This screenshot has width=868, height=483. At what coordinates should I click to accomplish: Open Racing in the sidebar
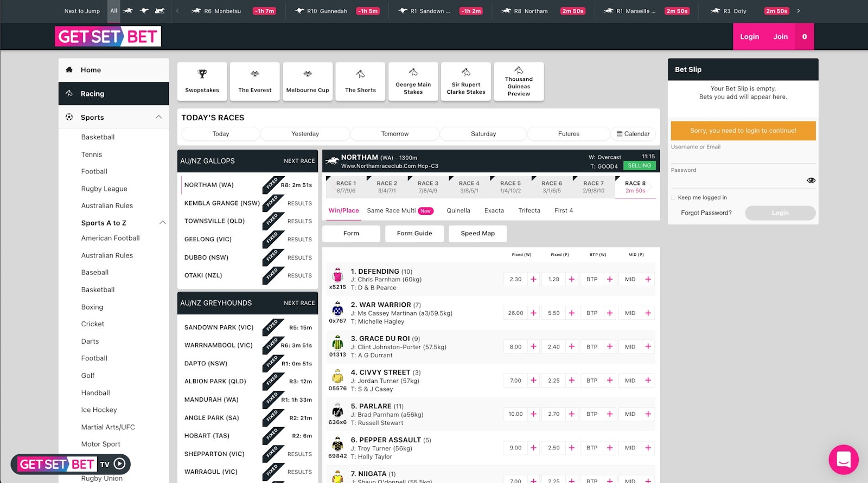pyautogui.click(x=114, y=94)
